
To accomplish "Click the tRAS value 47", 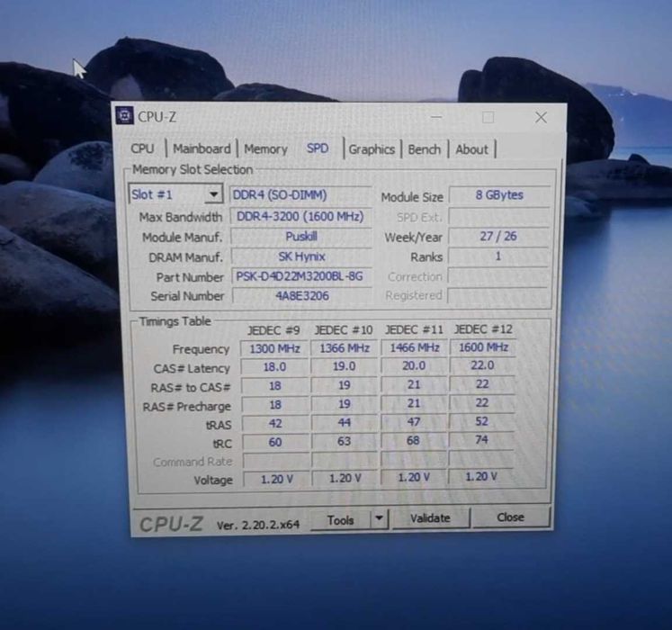I will [414, 422].
